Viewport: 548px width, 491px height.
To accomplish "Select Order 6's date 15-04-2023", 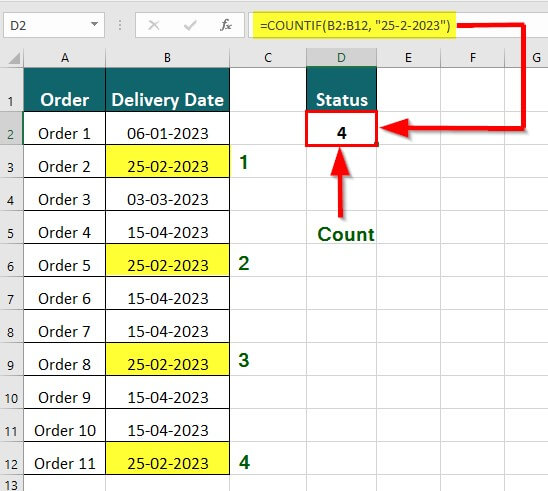I will [x=167, y=293].
